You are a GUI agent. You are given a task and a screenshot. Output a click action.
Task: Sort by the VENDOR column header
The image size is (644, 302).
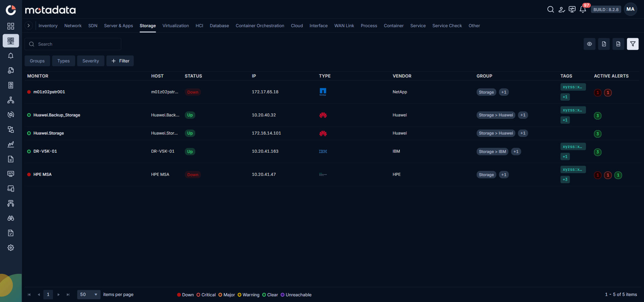tap(402, 76)
